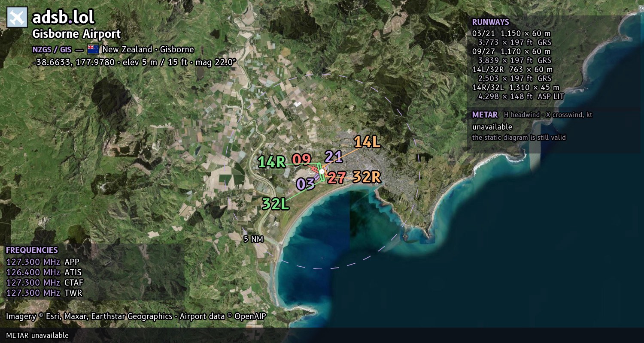The image size is (644, 343).
Task: Click the adsb.lol airplane logo icon
Action: tap(17, 17)
